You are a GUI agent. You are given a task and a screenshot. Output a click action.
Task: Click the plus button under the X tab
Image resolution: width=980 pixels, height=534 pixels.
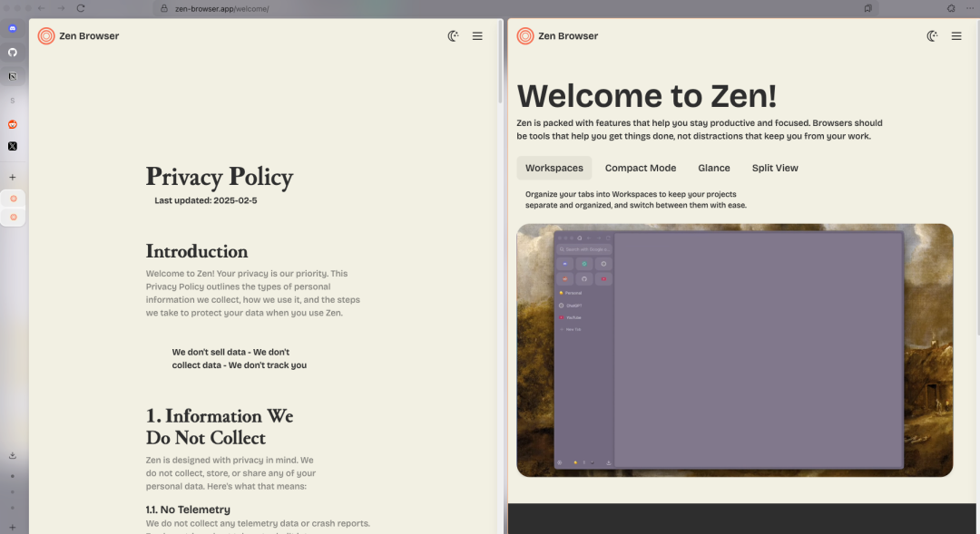click(13, 178)
